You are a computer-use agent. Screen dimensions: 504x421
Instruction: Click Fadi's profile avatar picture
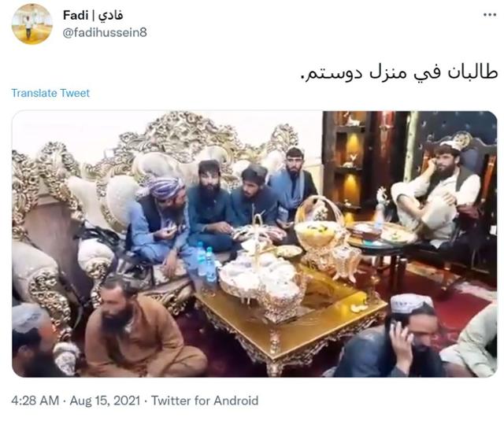(31, 24)
